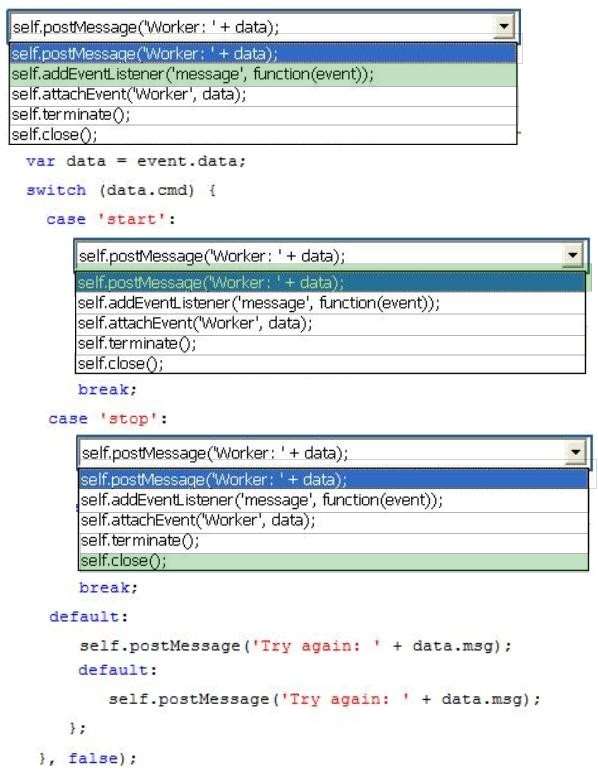Choose self.addEventListener in the 'start' case list

tap(330, 303)
